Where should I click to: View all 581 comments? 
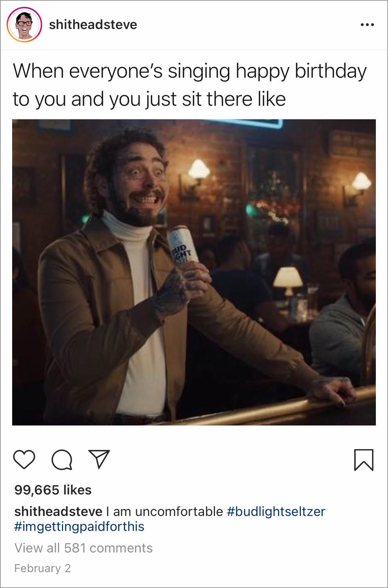(83, 548)
